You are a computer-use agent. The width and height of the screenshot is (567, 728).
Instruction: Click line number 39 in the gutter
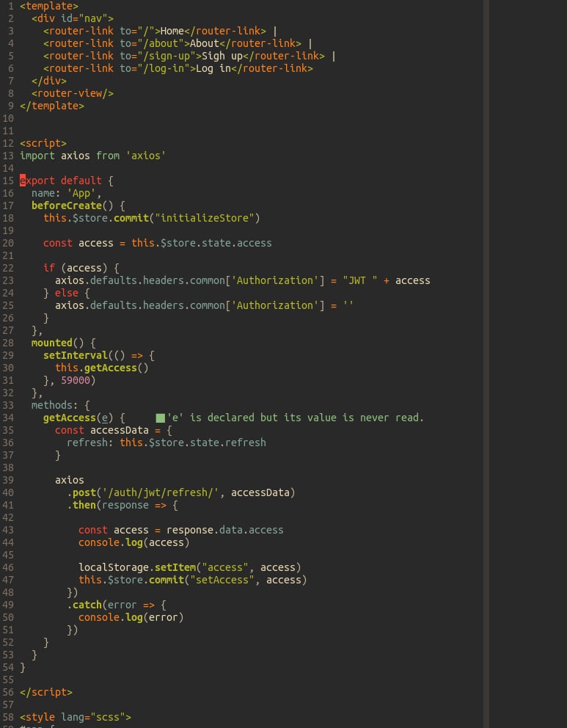8,480
